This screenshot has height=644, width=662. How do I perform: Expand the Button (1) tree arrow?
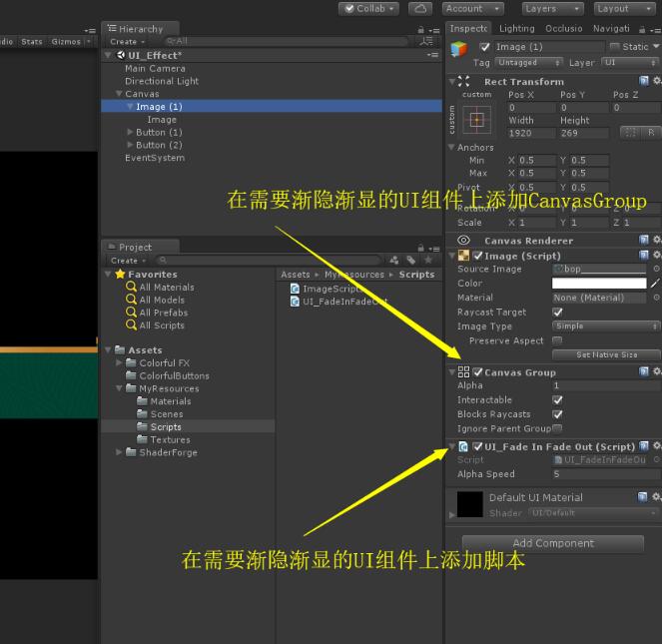(x=130, y=132)
